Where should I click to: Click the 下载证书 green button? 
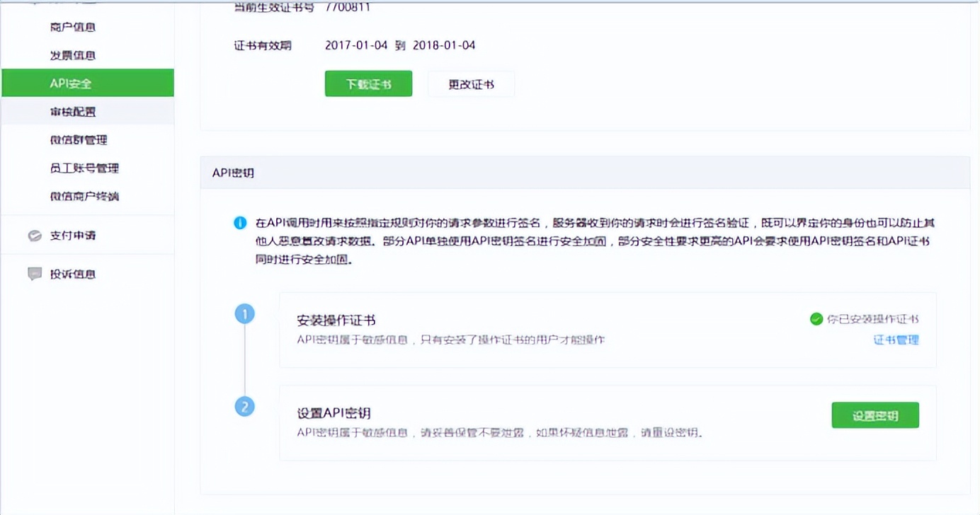coord(367,83)
